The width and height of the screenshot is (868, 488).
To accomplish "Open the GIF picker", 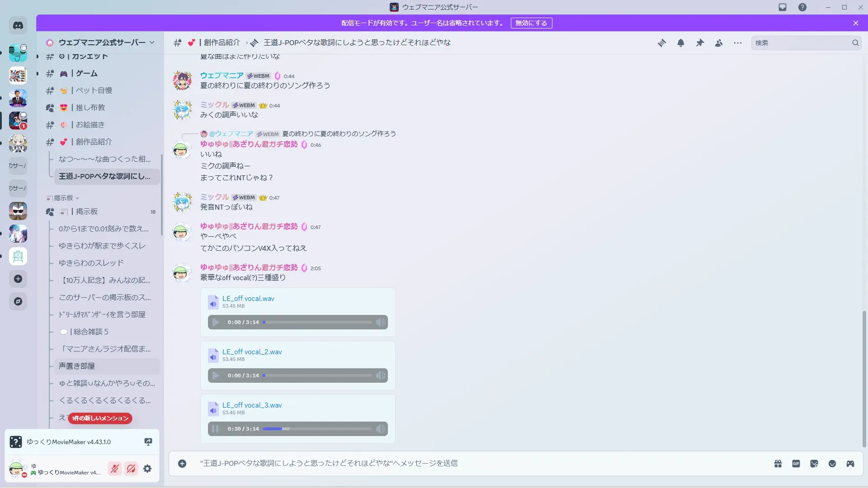I will pyautogui.click(x=796, y=464).
